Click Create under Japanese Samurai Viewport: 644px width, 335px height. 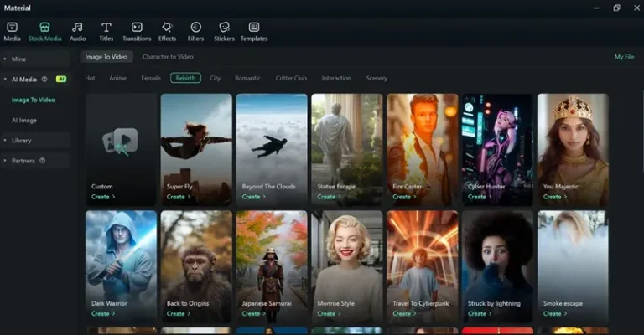click(x=254, y=314)
